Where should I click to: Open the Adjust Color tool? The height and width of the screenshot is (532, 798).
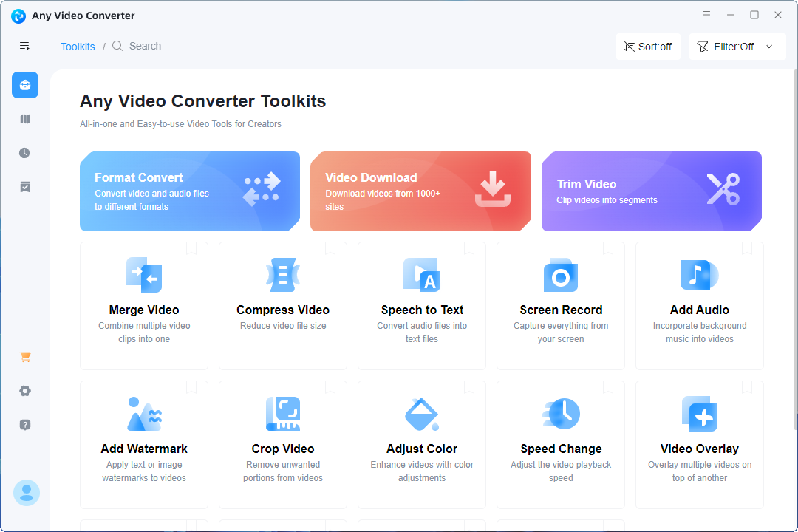click(422, 444)
